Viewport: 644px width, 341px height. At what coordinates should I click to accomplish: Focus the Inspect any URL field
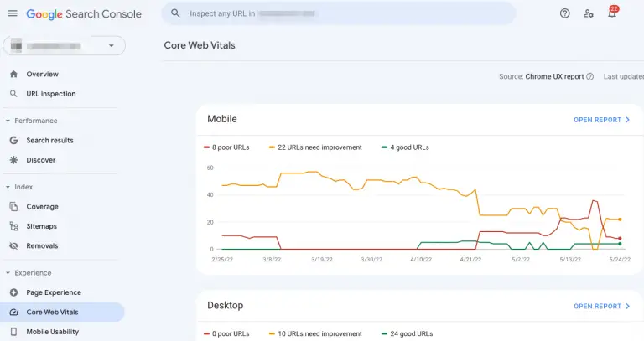[339, 13]
